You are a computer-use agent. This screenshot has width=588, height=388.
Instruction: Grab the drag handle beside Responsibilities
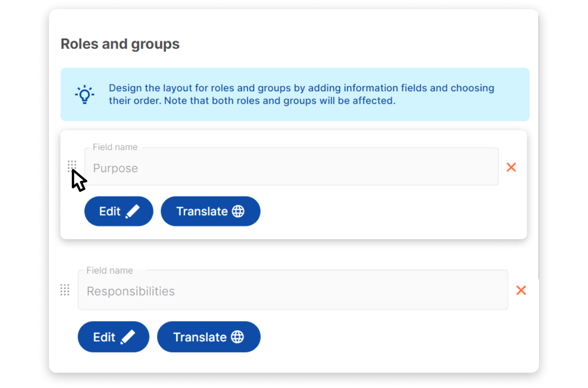(65, 290)
